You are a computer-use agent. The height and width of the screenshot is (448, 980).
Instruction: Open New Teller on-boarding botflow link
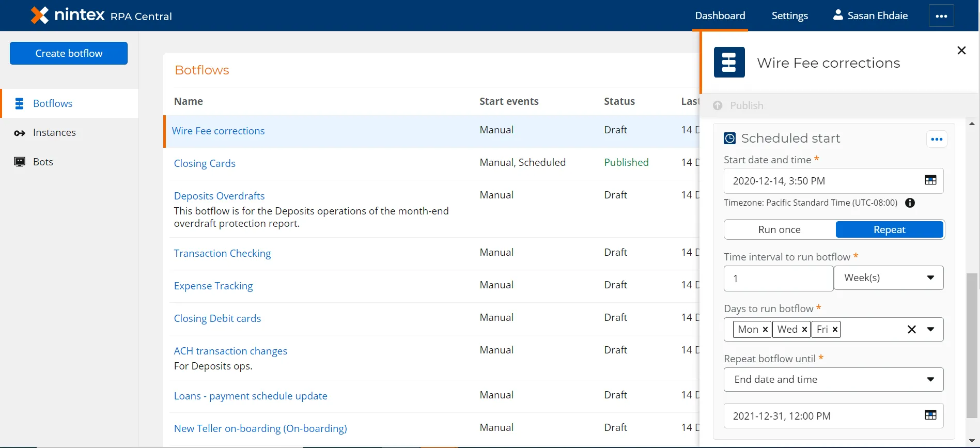coord(260,428)
